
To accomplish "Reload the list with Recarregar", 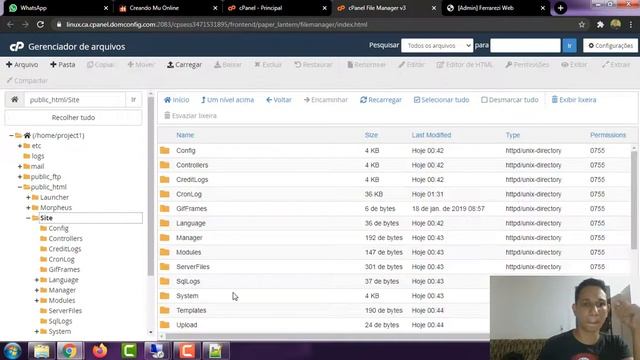I will click(x=381, y=100).
